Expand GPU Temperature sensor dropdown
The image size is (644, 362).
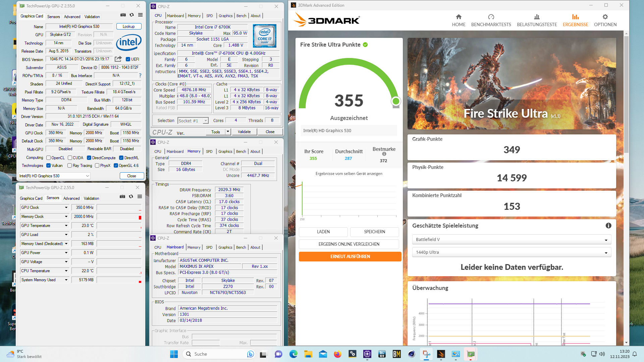point(66,226)
